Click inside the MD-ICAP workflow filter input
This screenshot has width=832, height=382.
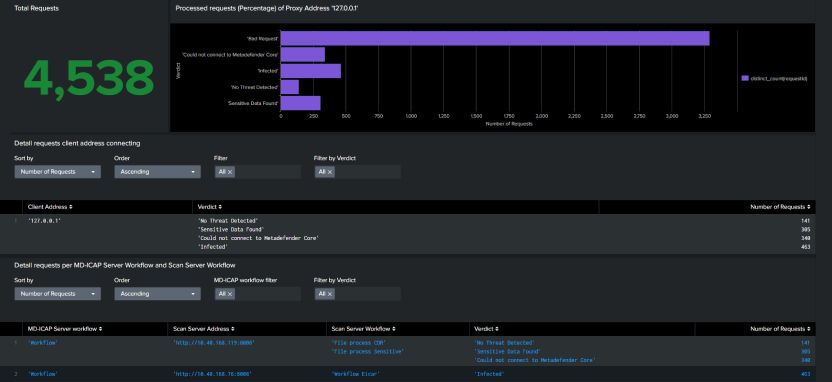(268, 294)
